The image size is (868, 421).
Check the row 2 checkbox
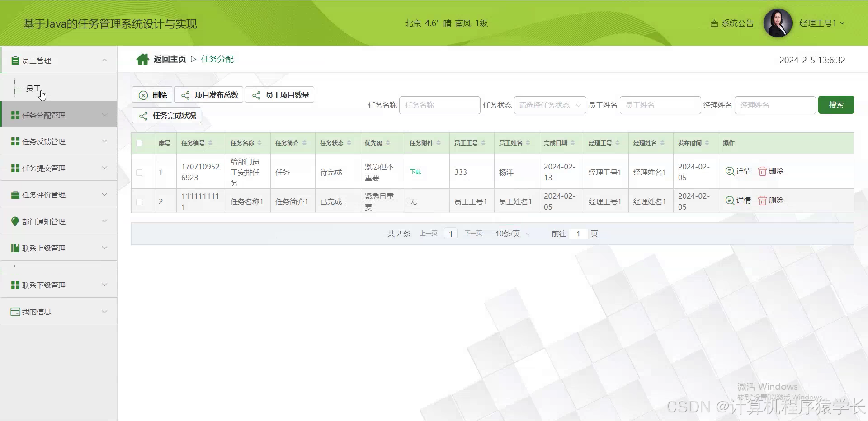(139, 202)
